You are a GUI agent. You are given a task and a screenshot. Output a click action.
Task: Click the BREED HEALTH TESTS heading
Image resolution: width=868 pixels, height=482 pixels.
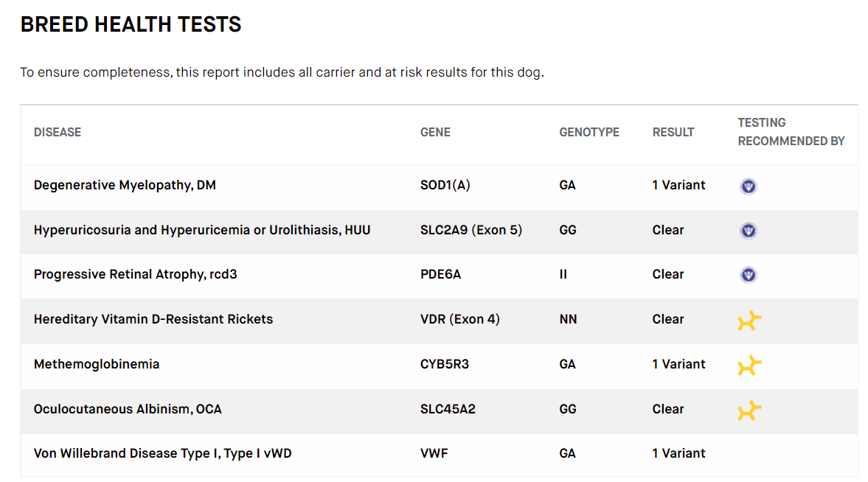click(131, 24)
